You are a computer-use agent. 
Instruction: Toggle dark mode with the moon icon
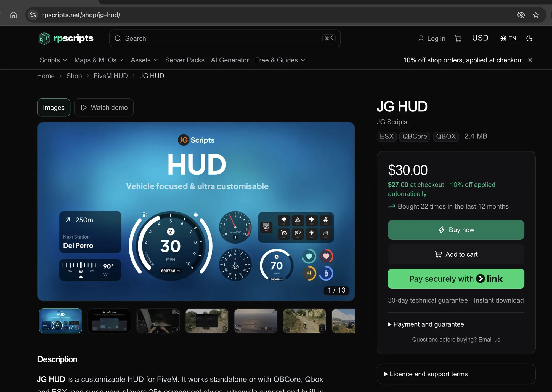point(529,38)
